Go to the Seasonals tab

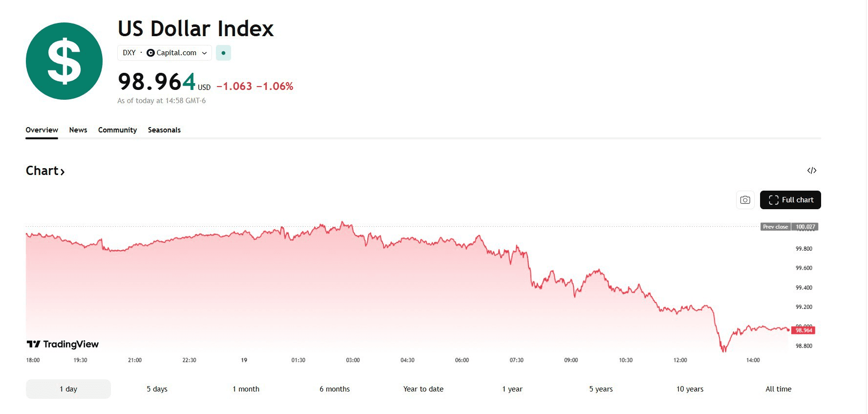164,130
